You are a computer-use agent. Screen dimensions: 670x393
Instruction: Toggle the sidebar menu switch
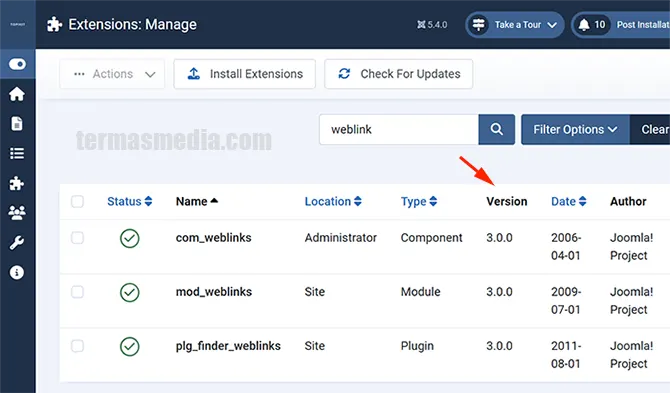point(17,64)
